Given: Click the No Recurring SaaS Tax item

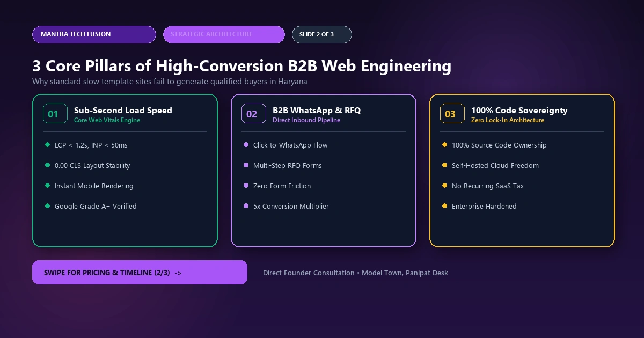Looking at the screenshot, I should 488,186.
